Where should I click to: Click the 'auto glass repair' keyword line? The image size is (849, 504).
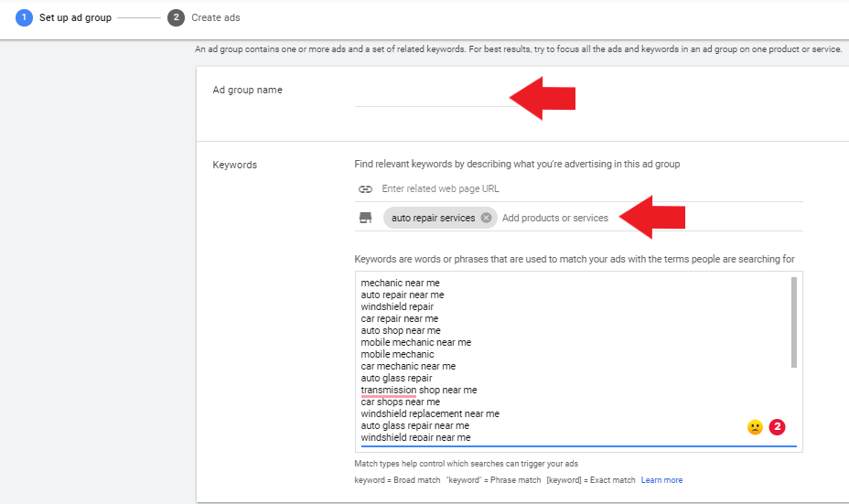pyautogui.click(x=396, y=378)
